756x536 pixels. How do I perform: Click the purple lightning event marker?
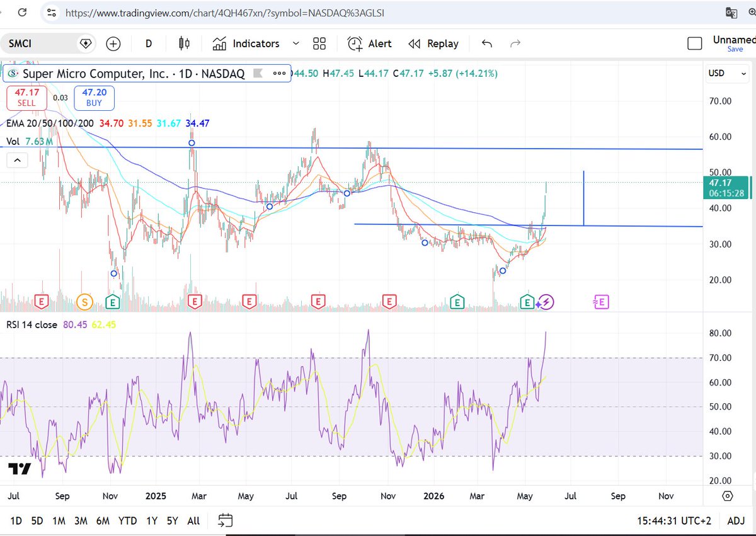click(x=546, y=302)
